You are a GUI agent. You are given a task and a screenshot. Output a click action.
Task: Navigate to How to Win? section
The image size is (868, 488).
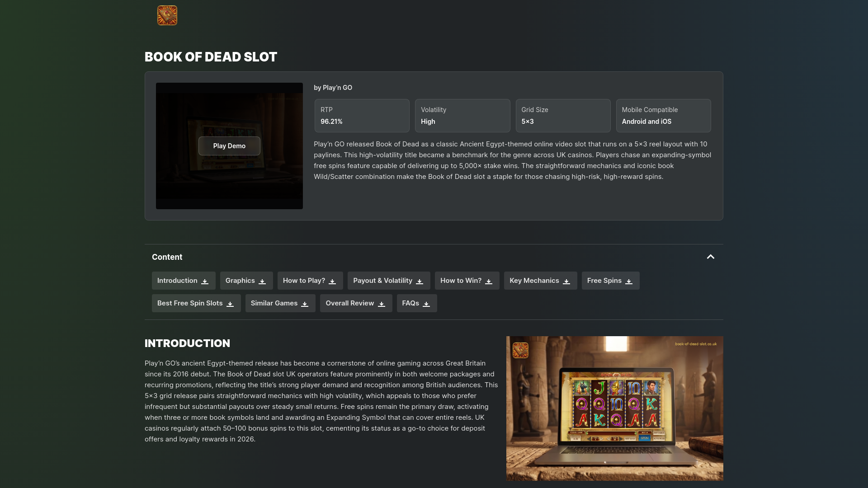coord(467,281)
